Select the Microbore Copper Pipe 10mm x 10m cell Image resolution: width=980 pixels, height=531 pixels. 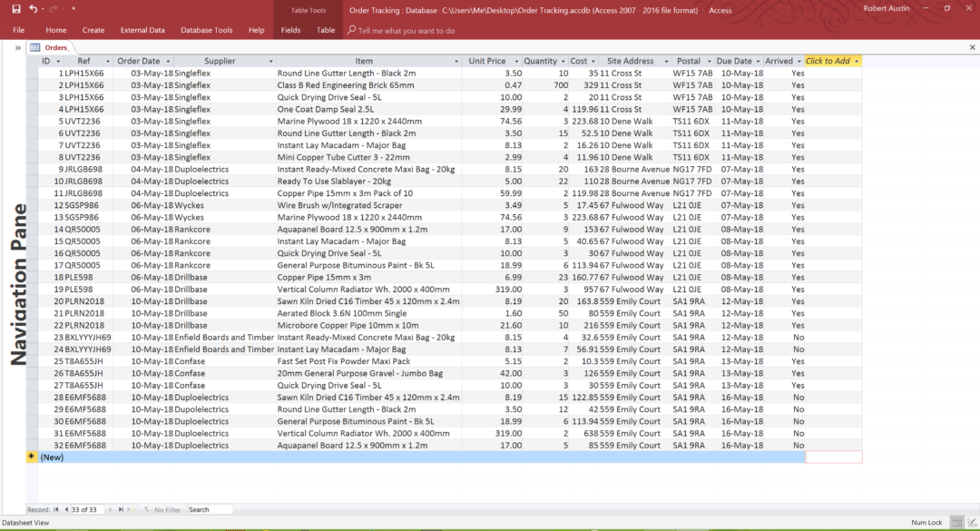tap(368, 325)
